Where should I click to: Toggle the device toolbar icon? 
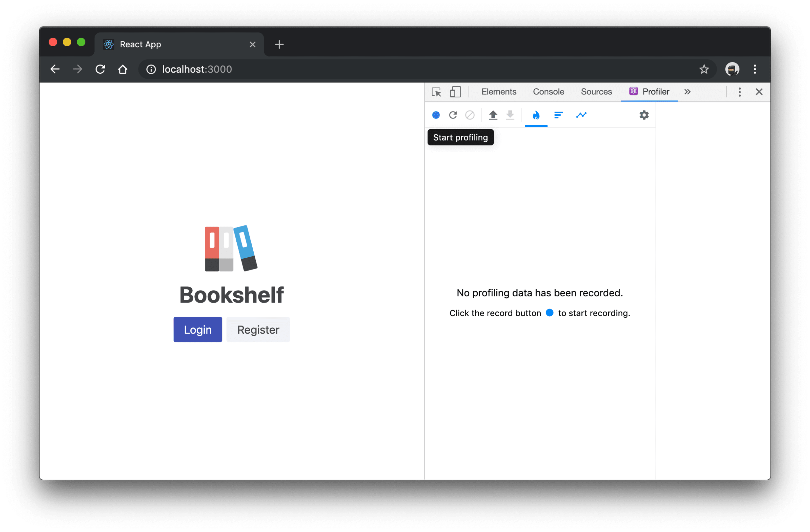tap(455, 92)
